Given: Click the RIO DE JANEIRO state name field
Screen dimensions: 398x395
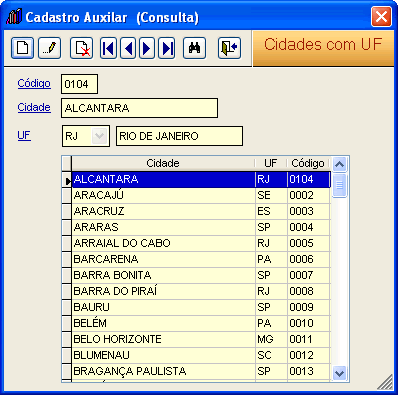Looking at the screenshot, I should [x=179, y=136].
